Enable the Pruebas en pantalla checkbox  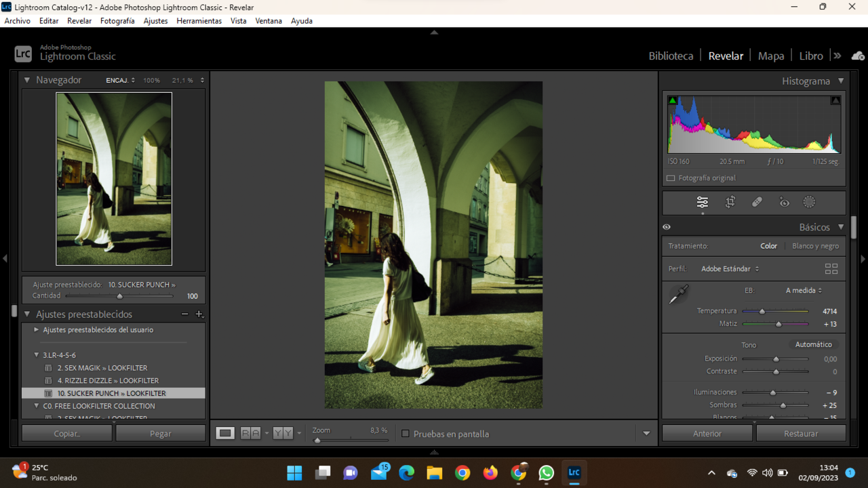coord(406,434)
